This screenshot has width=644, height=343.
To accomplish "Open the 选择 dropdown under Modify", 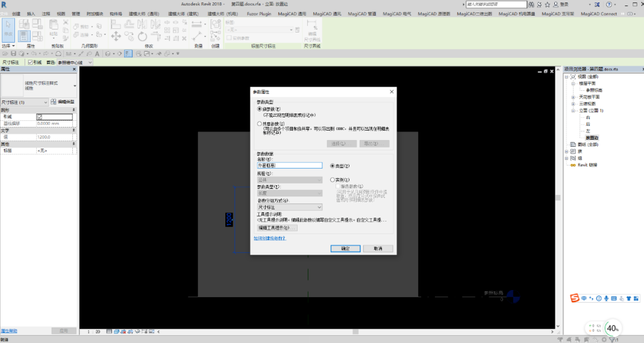I will click(x=8, y=46).
